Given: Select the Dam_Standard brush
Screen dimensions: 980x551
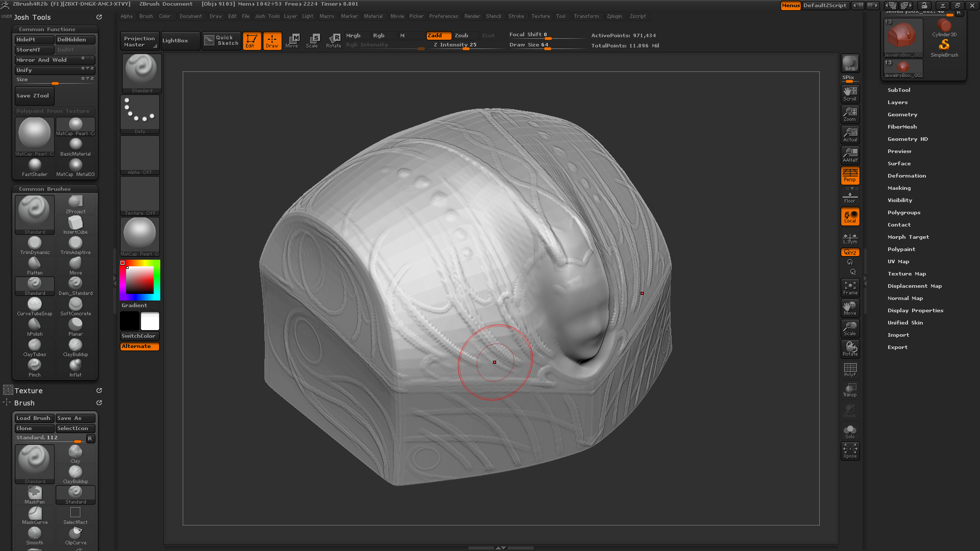Looking at the screenshot, I should click(x=76, y=286).
